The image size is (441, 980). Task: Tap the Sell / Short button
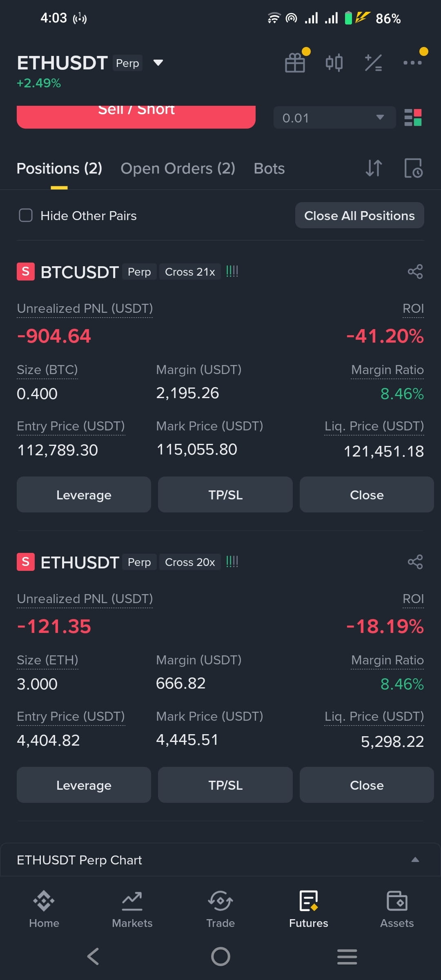coord(136,117)
